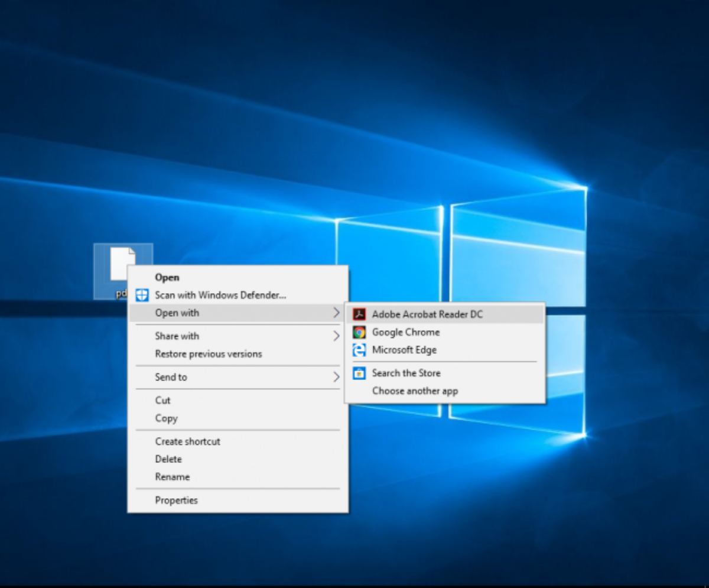Choose Cut in the context menu
The image size is (709, 588).
click(x=162, y=400)
